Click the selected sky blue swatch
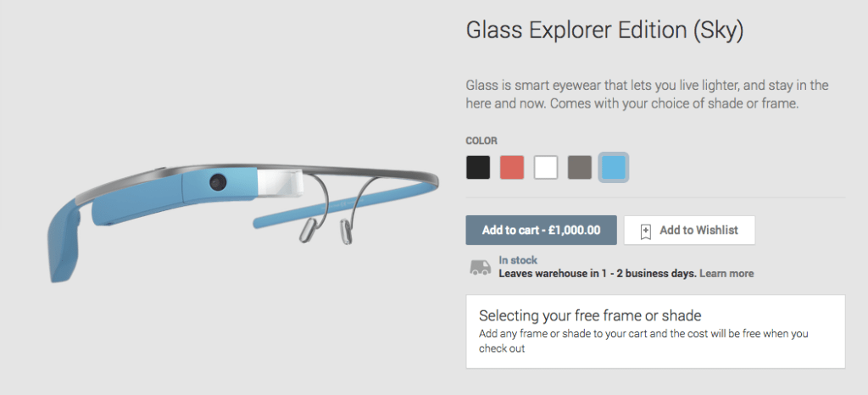This screenshot has width=868, height=395. pos(614,167)
